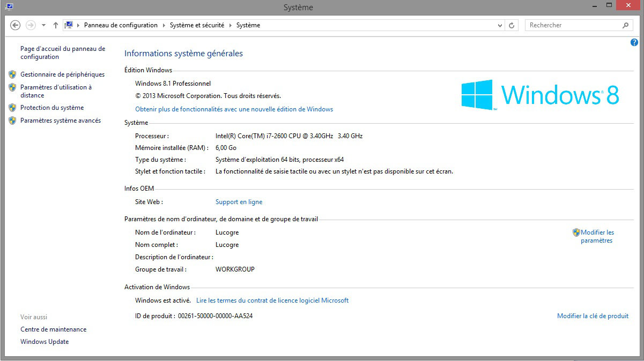Open Lire les termes du contrat de licence
This screenshot has height=361, width=644.
click(x=272, y=300)
